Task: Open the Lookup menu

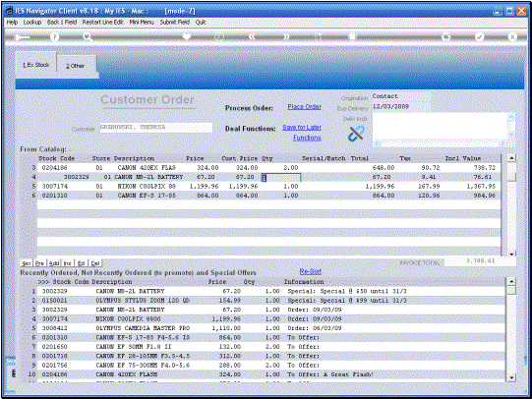Action: (32, 22)
